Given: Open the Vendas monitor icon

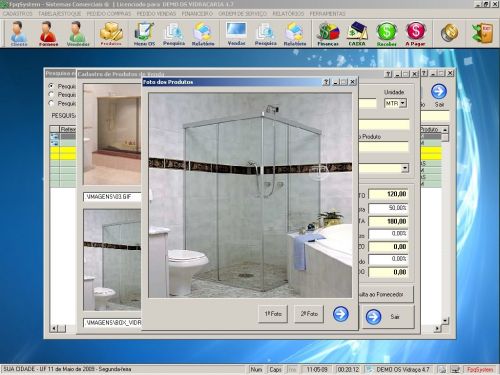Looking at the screenshot, I should click(236, 33).
